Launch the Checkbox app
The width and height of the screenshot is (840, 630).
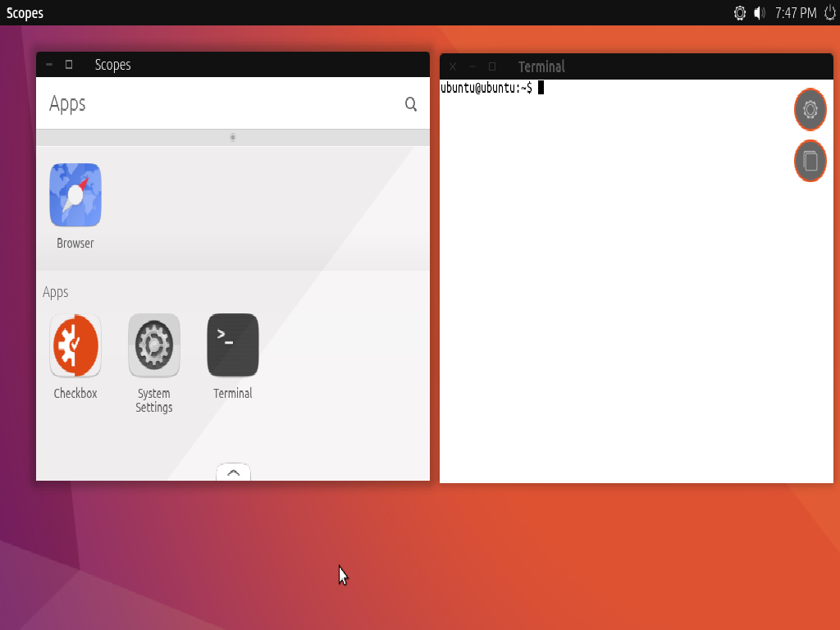pyautogui.click(x=75, y=345)
